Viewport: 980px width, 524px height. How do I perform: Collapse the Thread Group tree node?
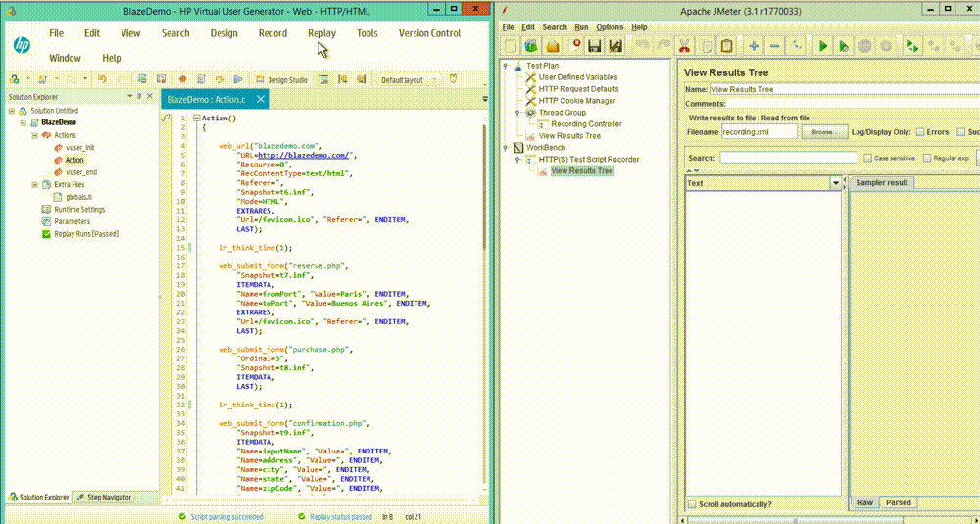tap(518, 113)
